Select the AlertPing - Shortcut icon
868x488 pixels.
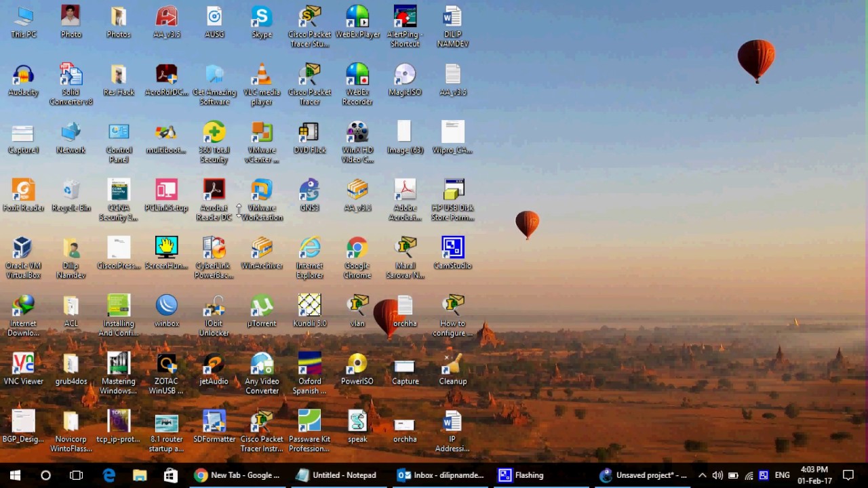(x=405, y=27)
